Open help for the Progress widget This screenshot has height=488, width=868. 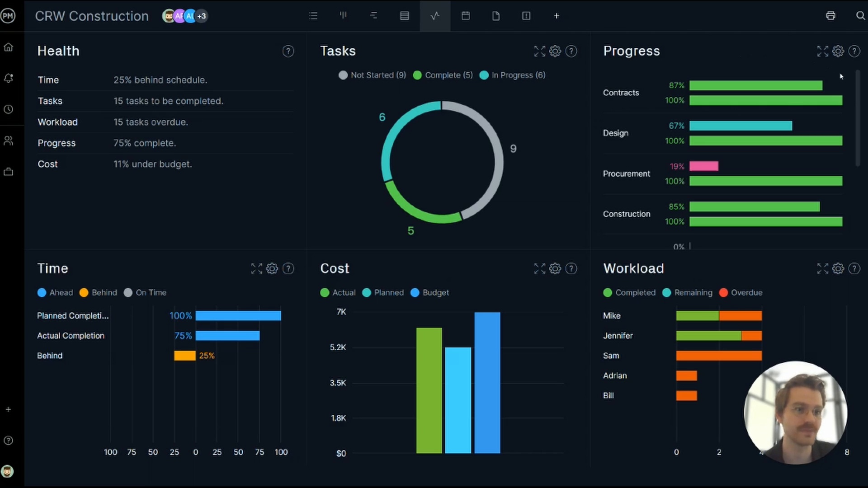[x=854, y=51]
